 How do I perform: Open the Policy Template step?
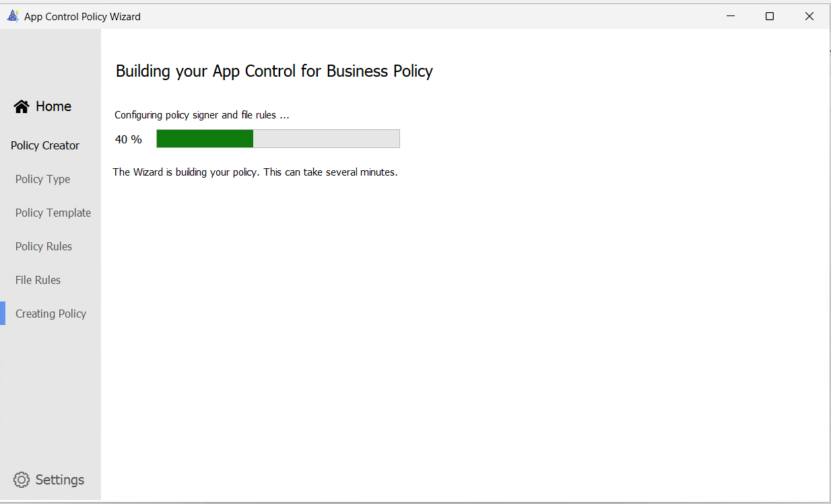pyautogui.click(x=53, y=213)
